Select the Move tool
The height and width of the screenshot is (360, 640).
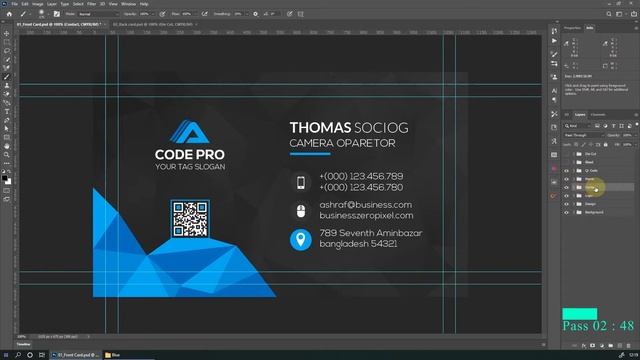point(7,33)
